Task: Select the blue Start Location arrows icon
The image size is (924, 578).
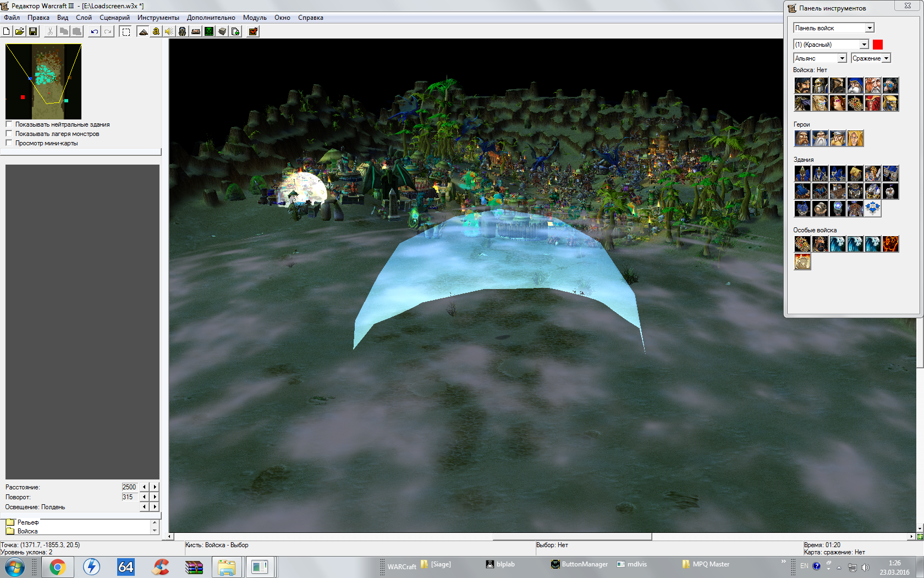Action: 873,209
